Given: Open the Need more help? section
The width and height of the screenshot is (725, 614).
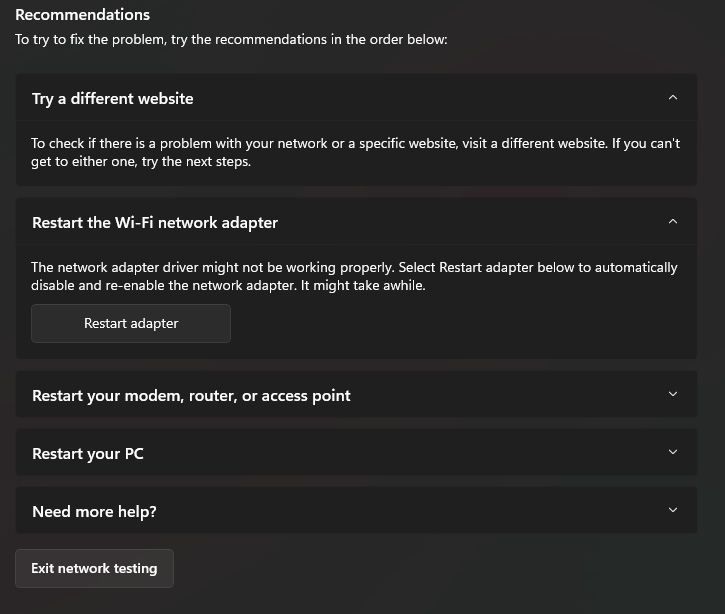Looking at the screenshot, I should (x=94, y=511).
